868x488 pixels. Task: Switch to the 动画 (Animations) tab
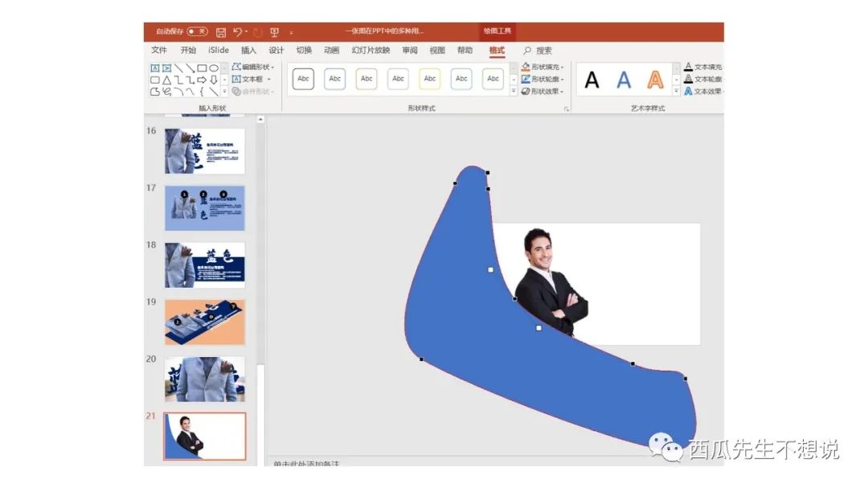pos(332,51)
